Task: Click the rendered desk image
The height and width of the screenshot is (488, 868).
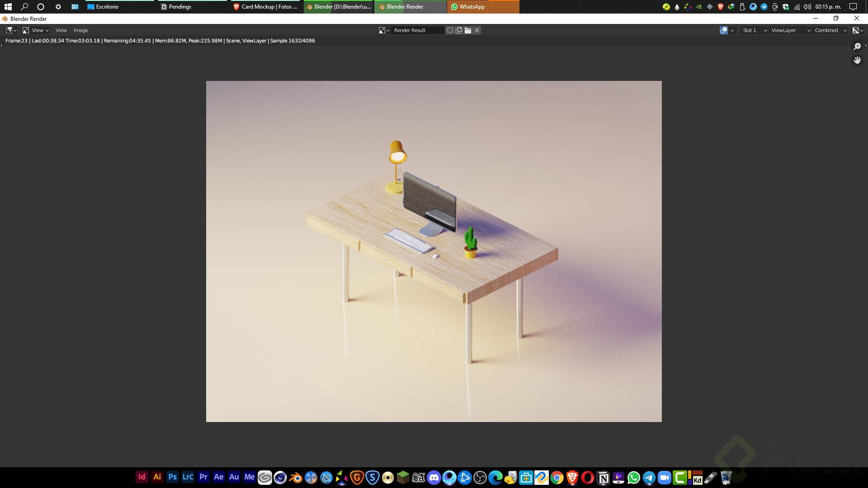Action: [434, 251]
